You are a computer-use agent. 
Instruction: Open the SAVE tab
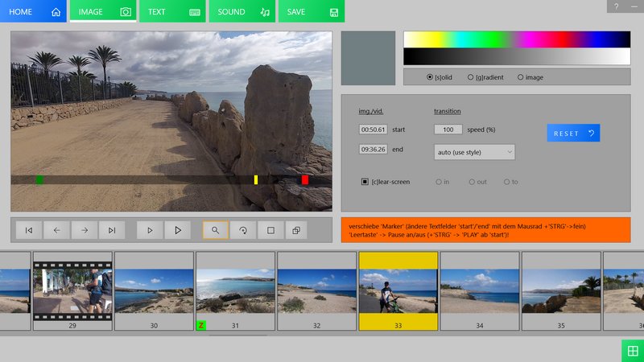click(x=312, y=11)
